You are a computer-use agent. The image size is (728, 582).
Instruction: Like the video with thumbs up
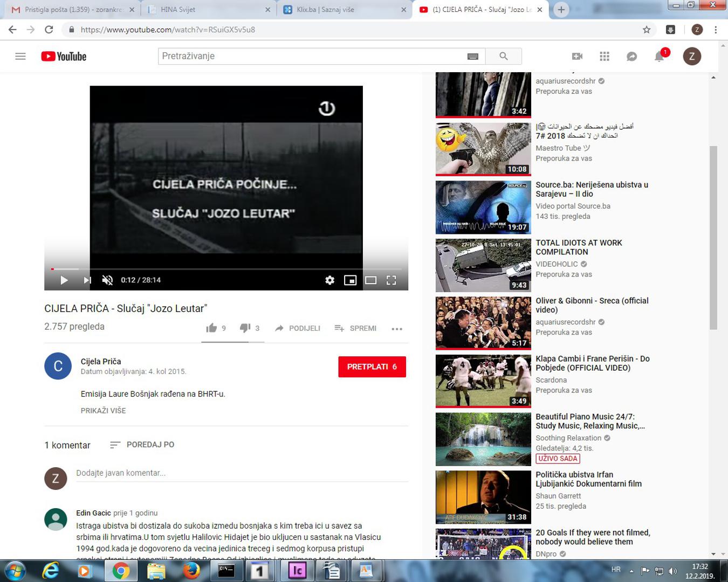pyautogui.click(x=212, y=328)
